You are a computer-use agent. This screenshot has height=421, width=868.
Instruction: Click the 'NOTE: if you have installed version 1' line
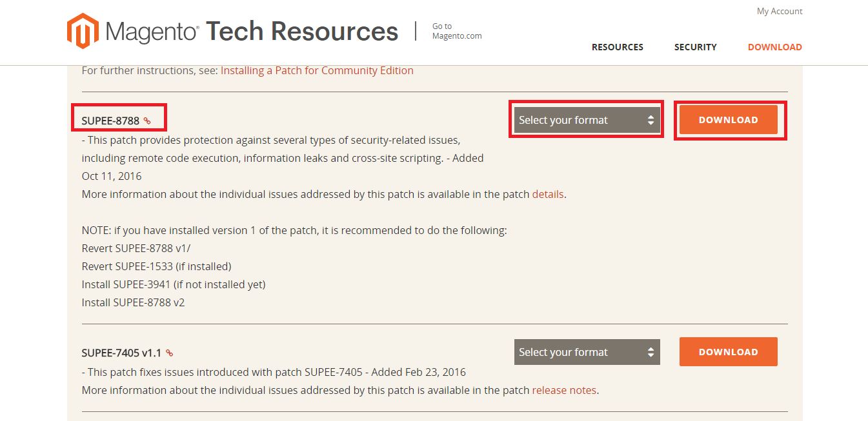[294, 230]
